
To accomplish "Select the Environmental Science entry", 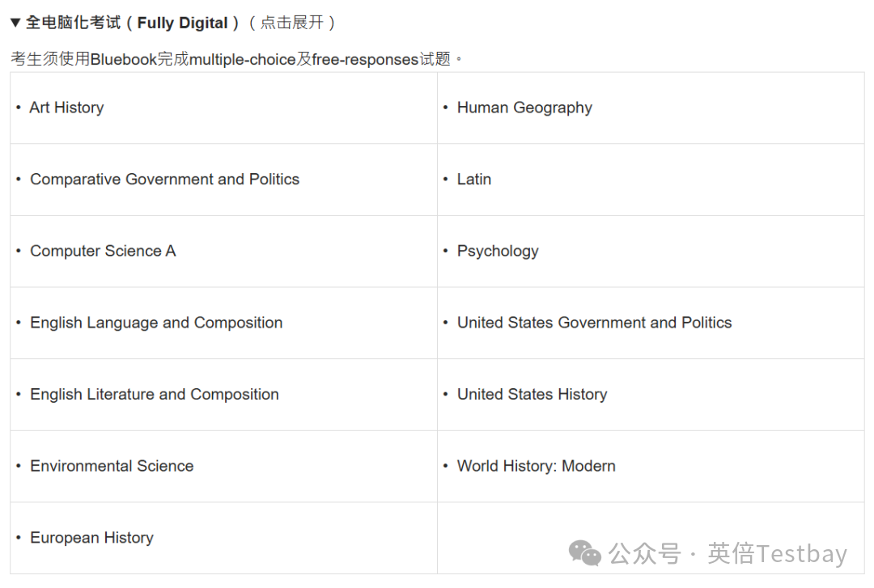I will (112, 466).
